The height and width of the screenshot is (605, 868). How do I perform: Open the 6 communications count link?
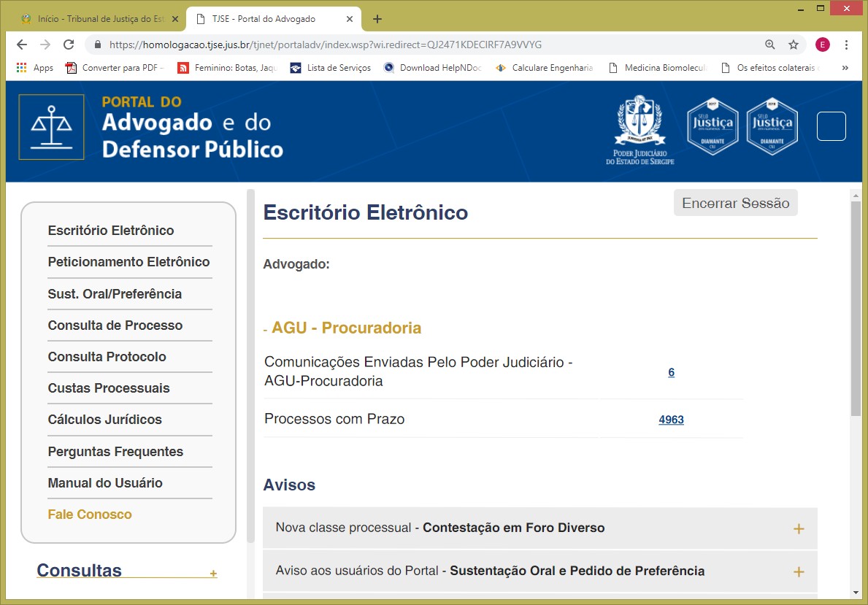(671, 372)
